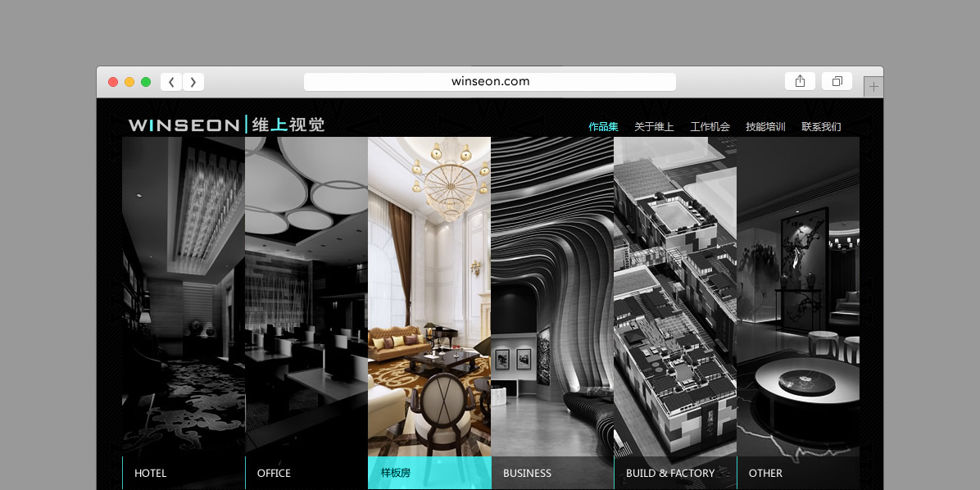Open the HOTEL portfolio category
Image resolution: width=980 pixels, height=490 pixels.
click(x=151, y=473)
